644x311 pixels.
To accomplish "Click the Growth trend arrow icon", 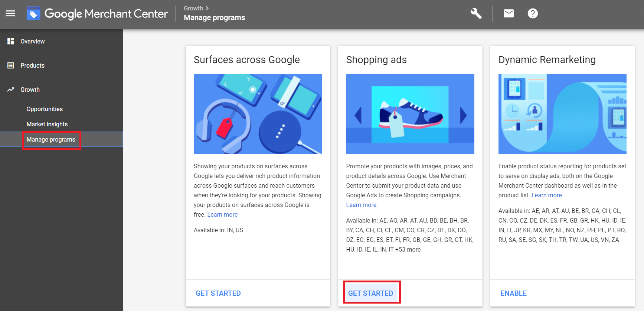I will (11, 90).
